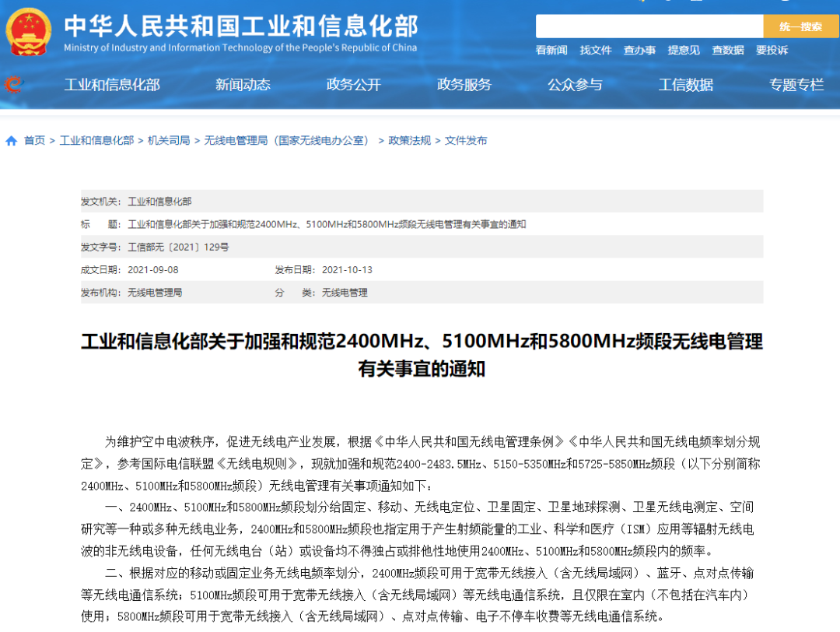840x632 pixels.
Task: Click the title text in the 标题 metadata row
Action: [327, 224]
